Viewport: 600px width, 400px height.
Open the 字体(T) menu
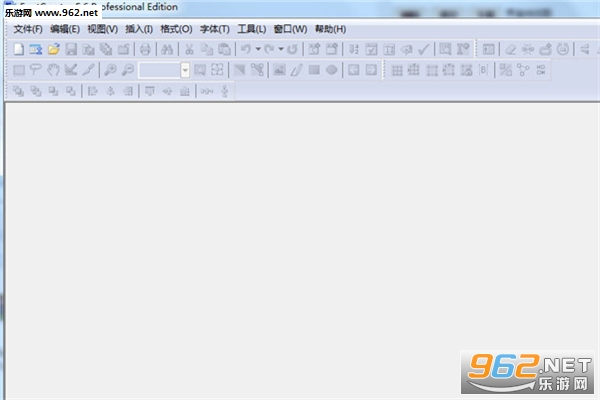215,29
